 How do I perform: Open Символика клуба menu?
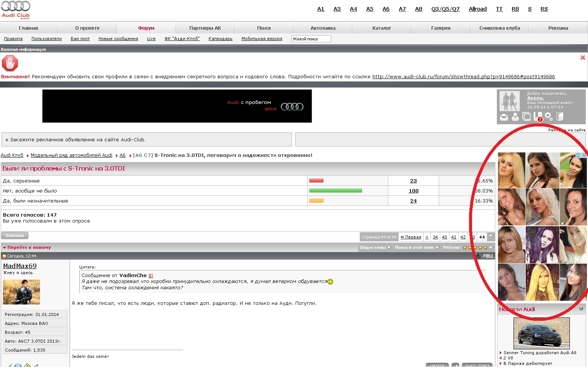pyautogui.click(x=500, y=28)
